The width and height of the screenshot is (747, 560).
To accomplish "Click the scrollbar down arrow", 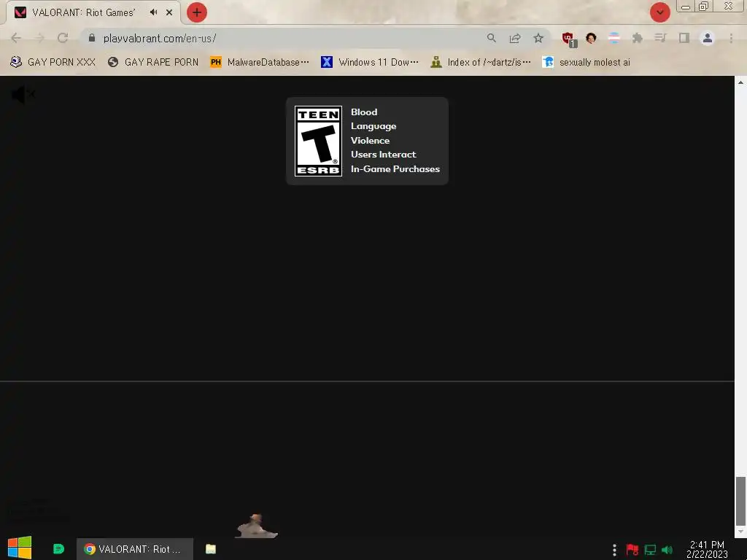I will [x=740, y=531].
